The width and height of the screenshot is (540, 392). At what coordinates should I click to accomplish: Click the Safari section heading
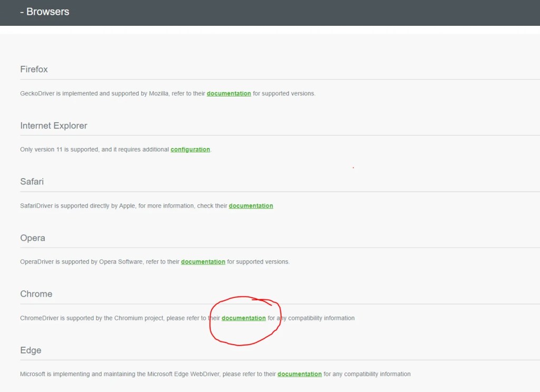click(x=32, y=181)
